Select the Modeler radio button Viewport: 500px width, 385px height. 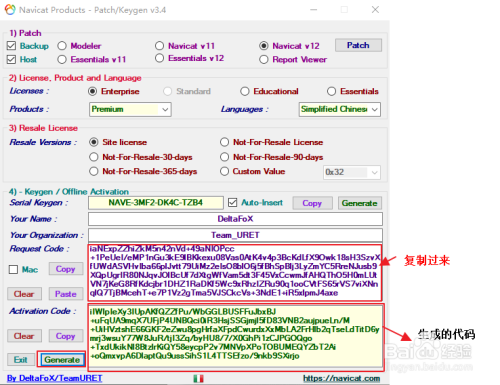click(x=62, y=46)
